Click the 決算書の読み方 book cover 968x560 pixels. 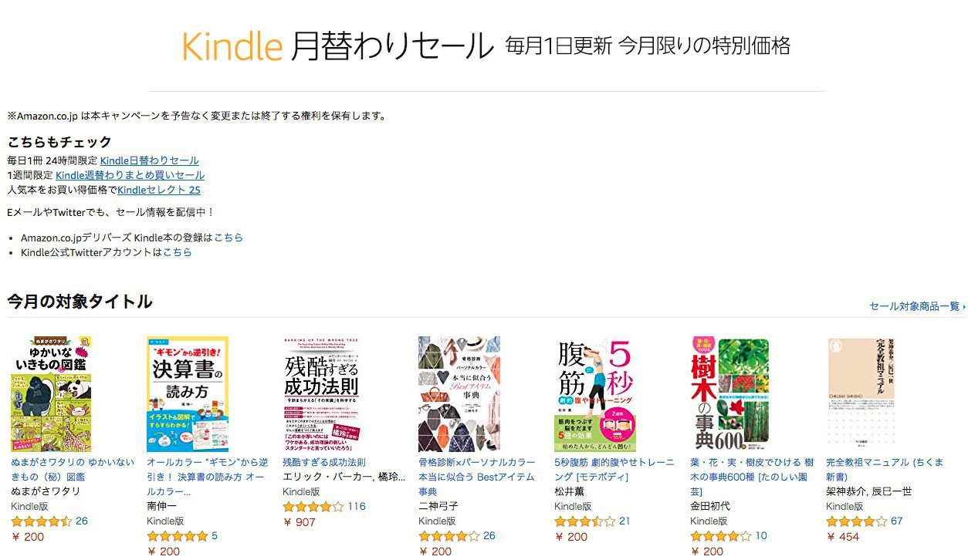(x=188, y=394)
